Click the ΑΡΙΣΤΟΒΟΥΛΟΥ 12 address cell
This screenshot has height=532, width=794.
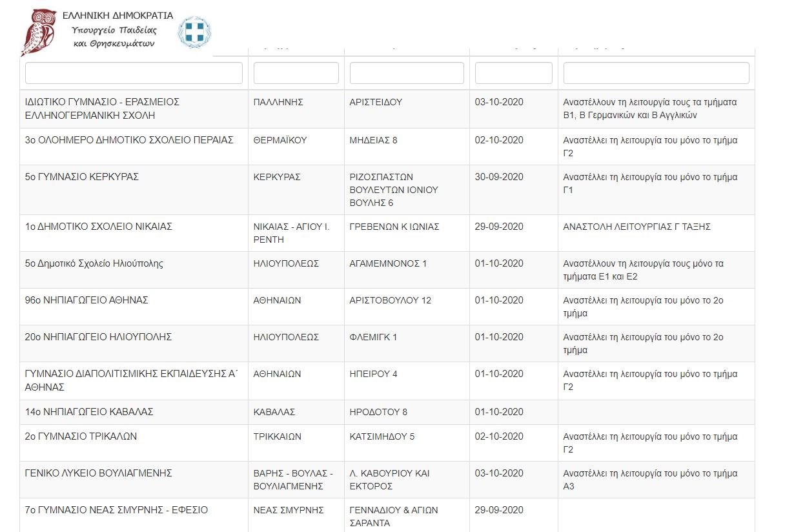[390, 300]
